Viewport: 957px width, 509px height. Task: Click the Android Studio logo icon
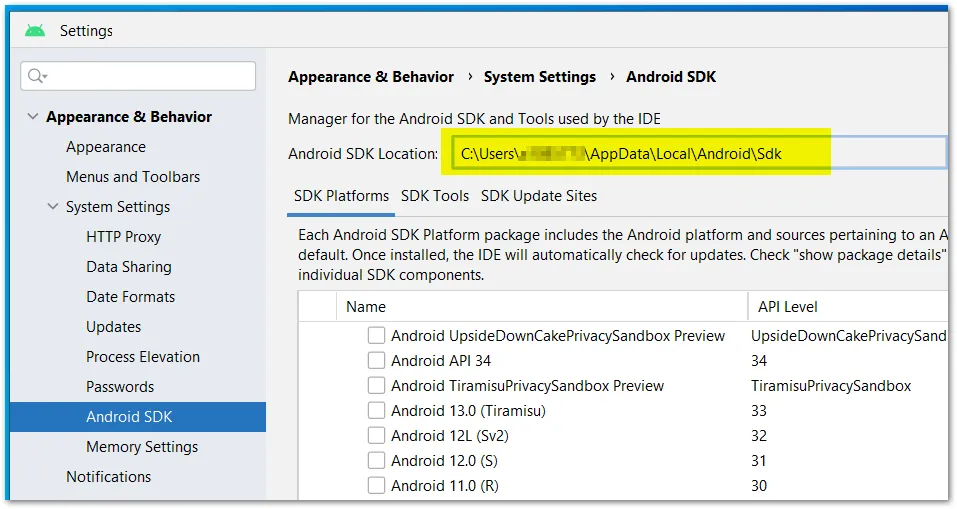point(35,31)
